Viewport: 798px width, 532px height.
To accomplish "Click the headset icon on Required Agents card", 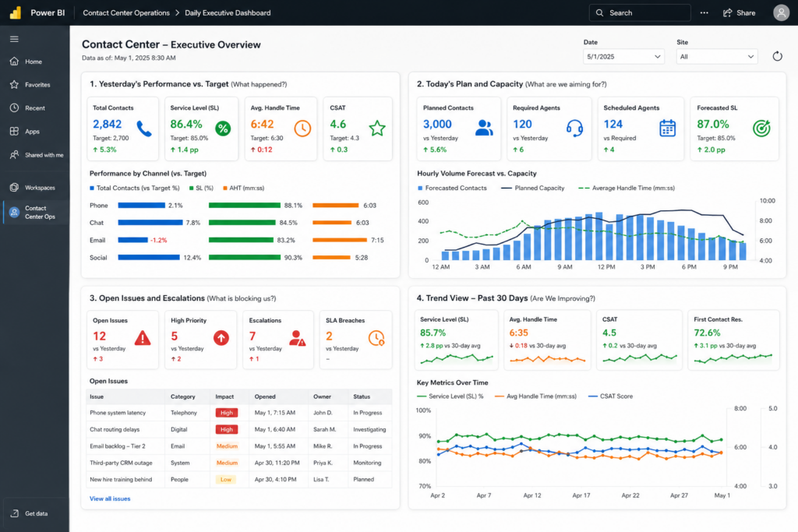I will (x=574, y=129).
